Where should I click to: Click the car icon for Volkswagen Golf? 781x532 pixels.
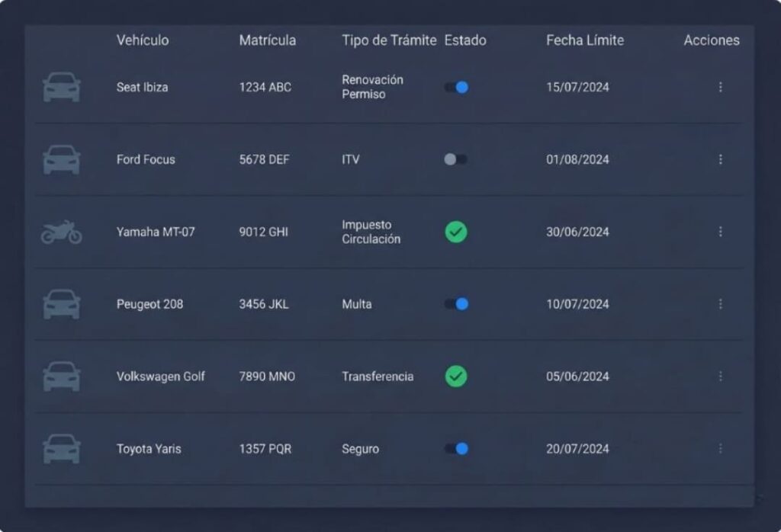coord(62,377)
